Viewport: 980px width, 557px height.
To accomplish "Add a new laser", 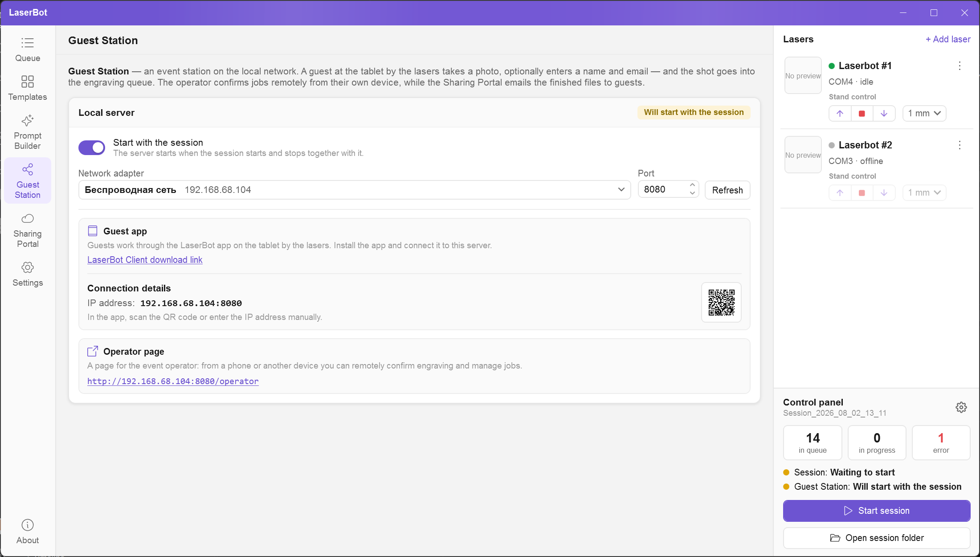I will [948, 39].
